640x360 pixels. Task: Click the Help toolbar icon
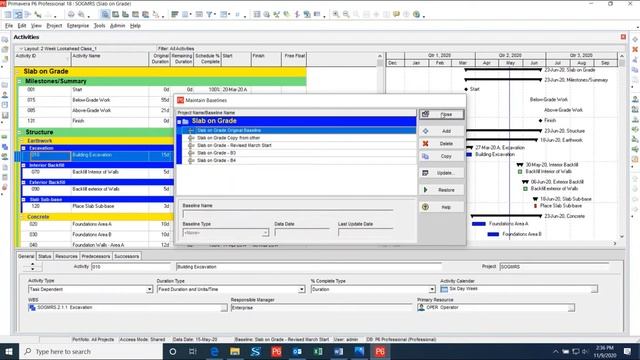[x=416, y=15]
